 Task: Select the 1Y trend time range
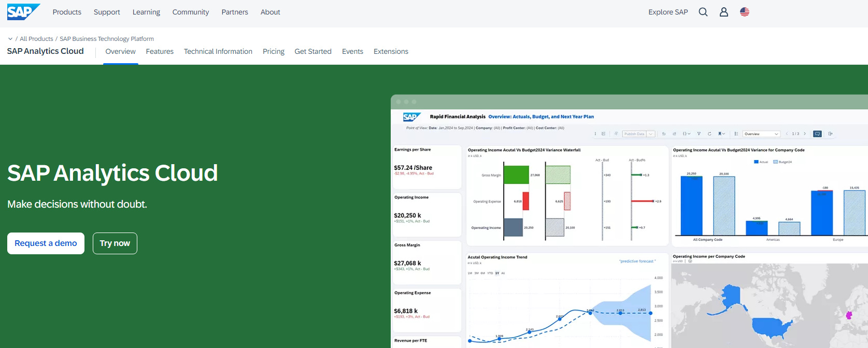coord(497,273)
